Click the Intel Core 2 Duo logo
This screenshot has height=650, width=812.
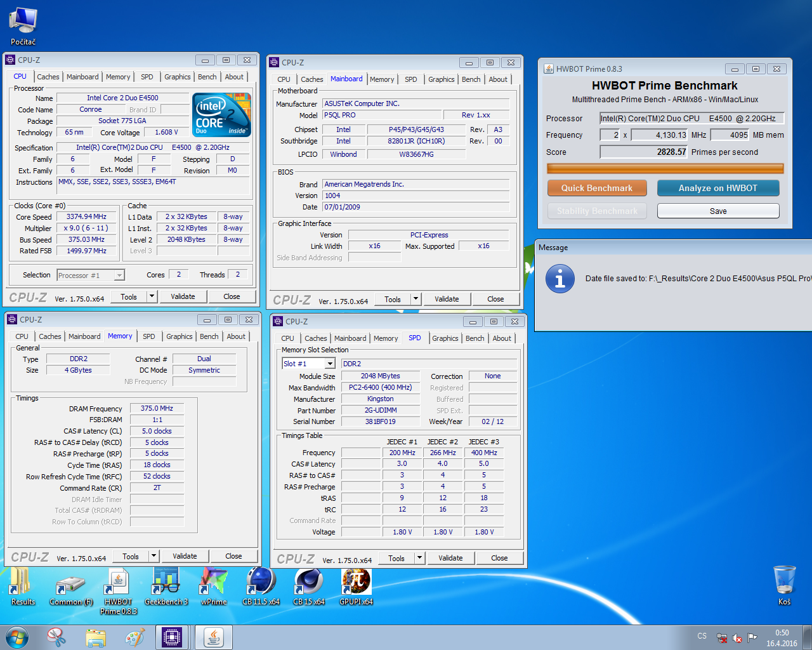(x=222, y=115)
